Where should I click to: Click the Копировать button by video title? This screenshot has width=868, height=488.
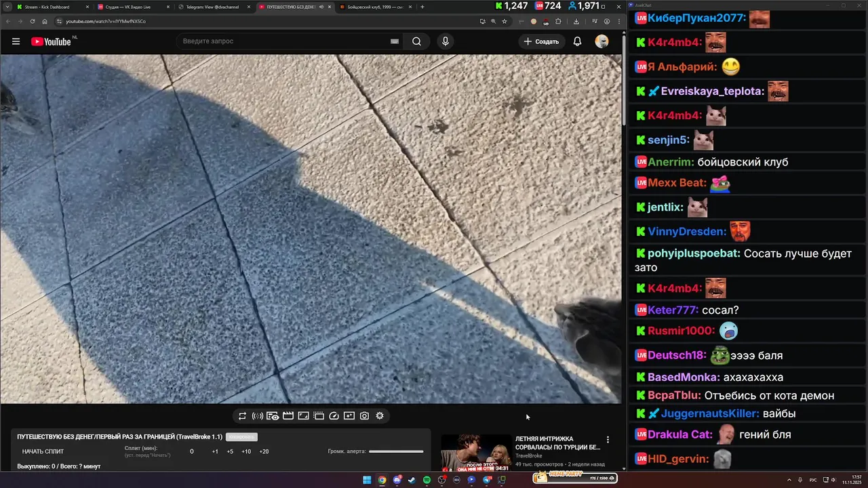pyautogui.click(x=241, y=437)
